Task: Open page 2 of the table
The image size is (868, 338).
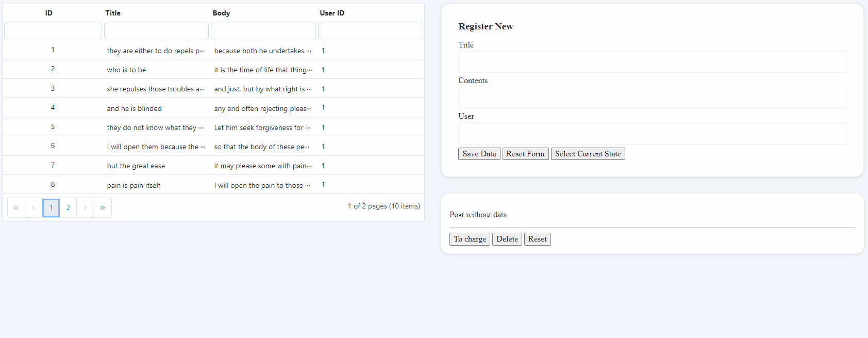Action: pos(68,207)
